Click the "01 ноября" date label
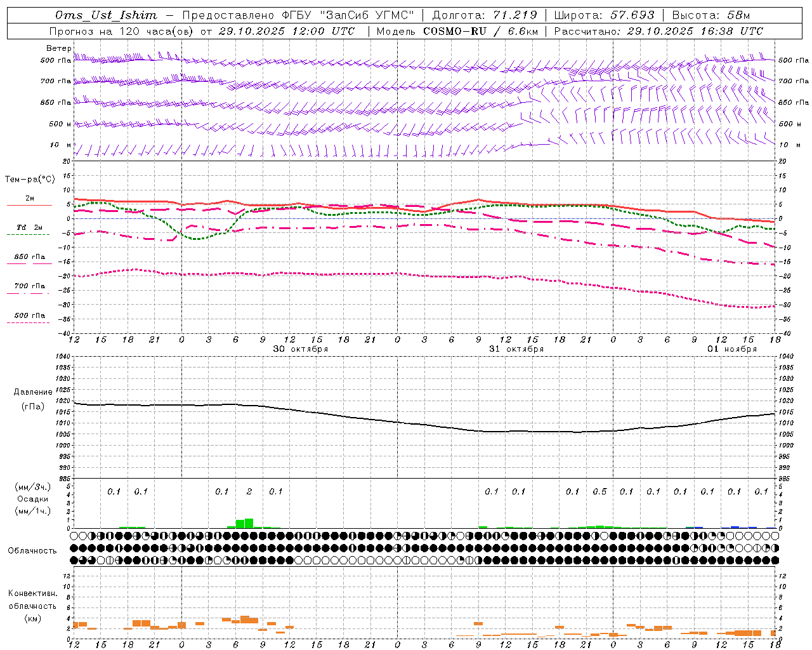The image size is (812, 650). [732, 349]
